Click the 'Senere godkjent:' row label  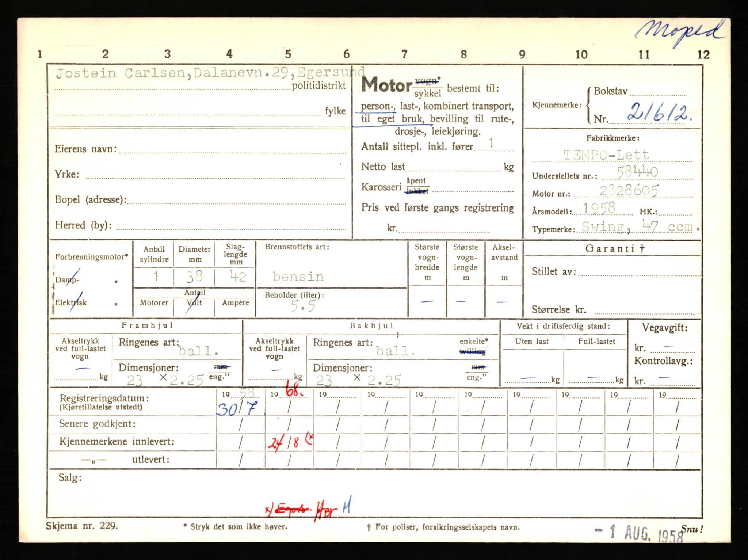point(97,424)
